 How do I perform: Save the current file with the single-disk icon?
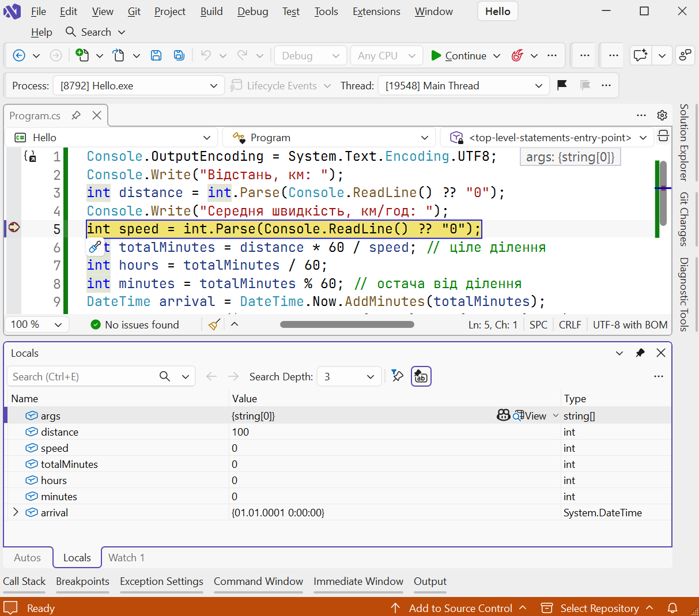pyautogui.click(x=156, y=55)
